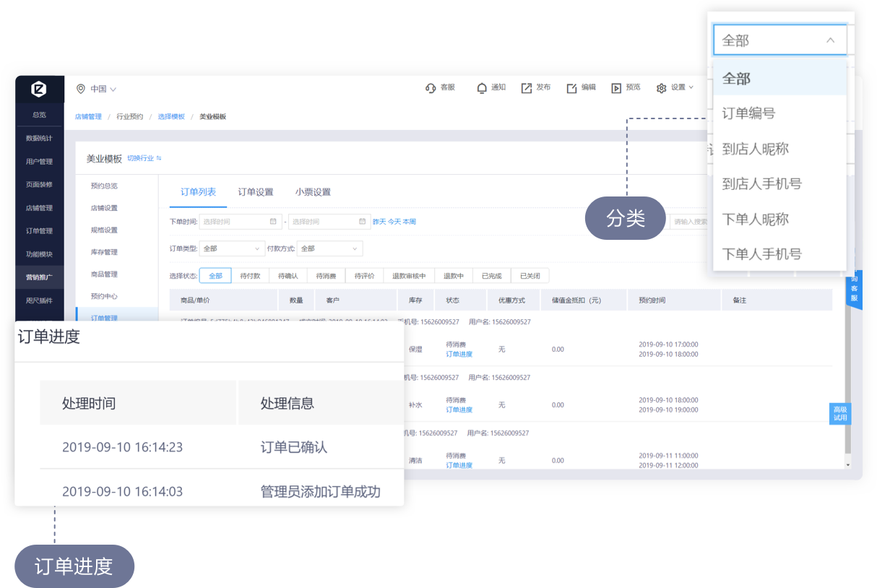Click the 预览 preview play icon

point(616,88)
